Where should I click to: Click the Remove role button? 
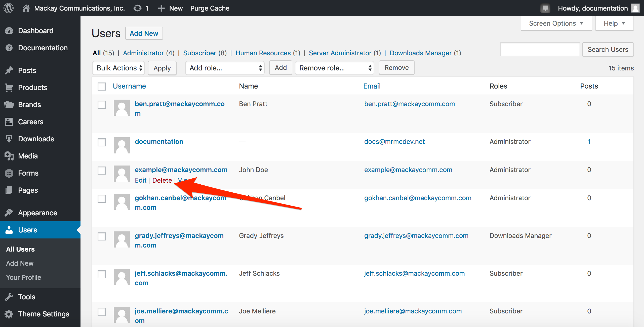[397, 68]
